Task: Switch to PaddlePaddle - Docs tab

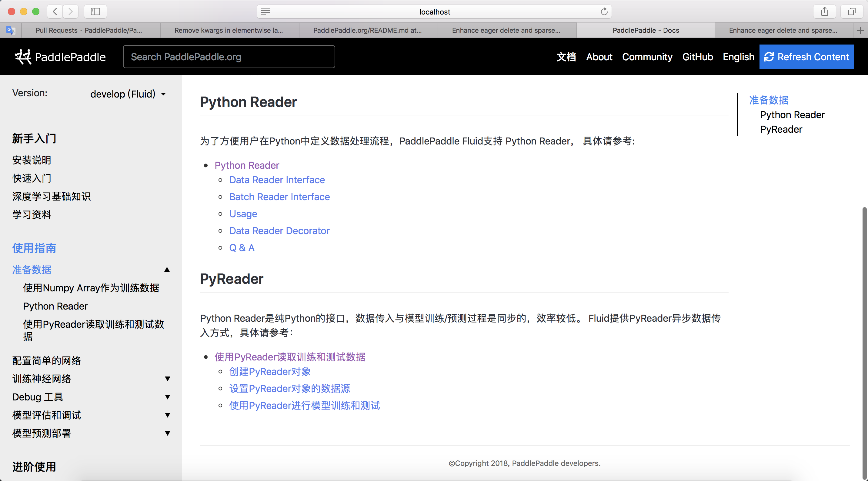Action: coord(646,30)
